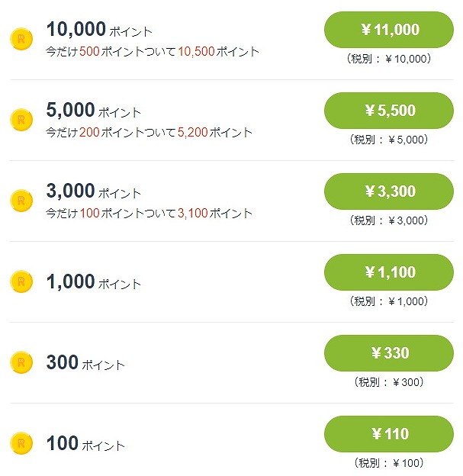Click the coin icon beside 10,000 ポイント
The image size is (463, 476).
(21, 39)
